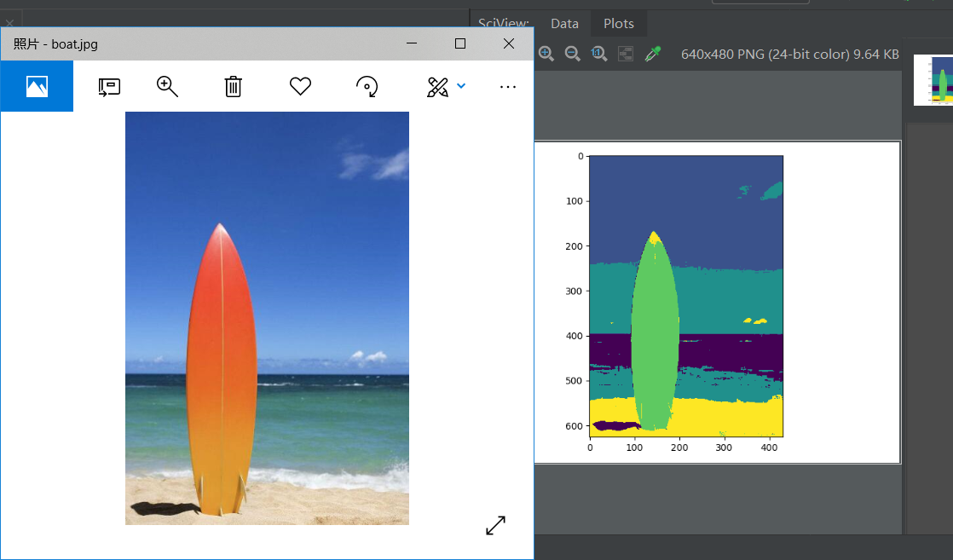Image resolution: width=953 pixels, height=560 pixels.
Task: Select the plot thumbnail in SciView sidebar
Action: (x=933, y=79)
